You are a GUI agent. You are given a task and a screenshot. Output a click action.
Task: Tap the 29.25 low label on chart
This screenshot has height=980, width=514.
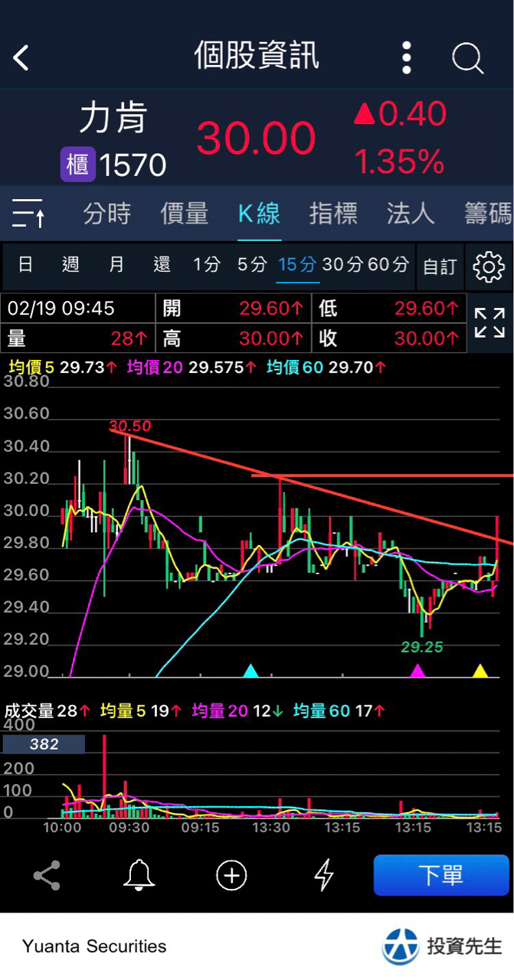pyautogui.click(x=422, y=647)
